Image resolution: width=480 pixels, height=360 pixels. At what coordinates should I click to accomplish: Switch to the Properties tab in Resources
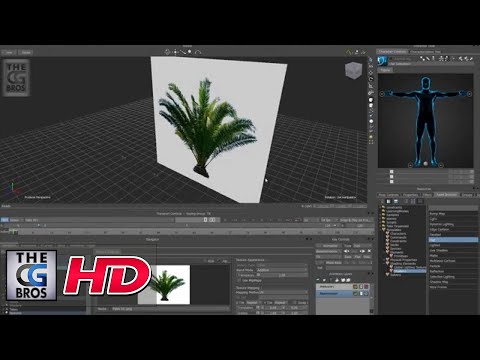[410, 195]
